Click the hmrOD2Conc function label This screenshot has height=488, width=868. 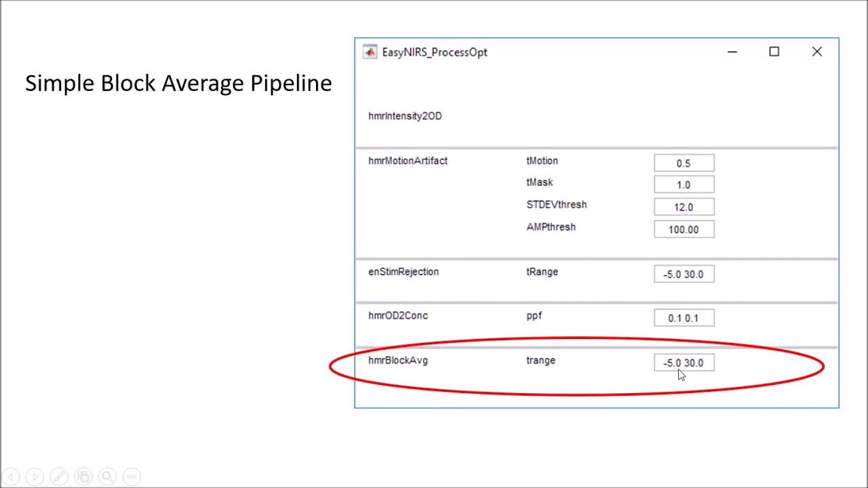398,315
